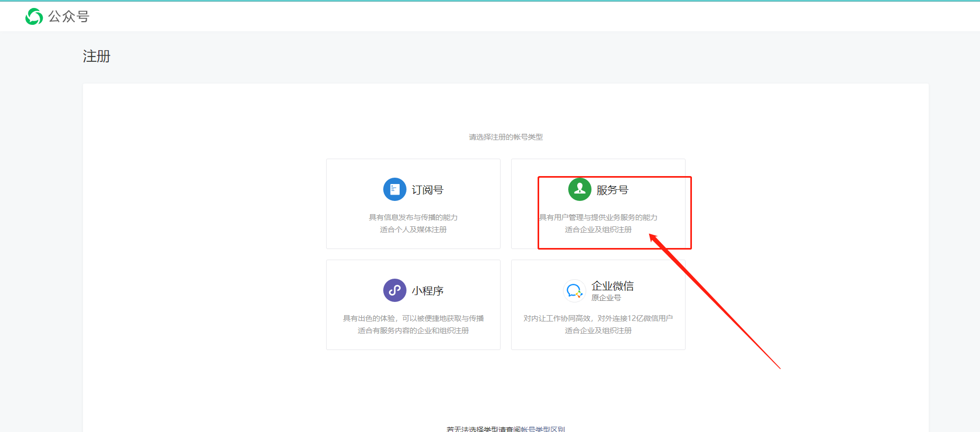980x432 pixels.
Task: Click 具有信息发布与传播的能力 description
Action: pos(413,217)
